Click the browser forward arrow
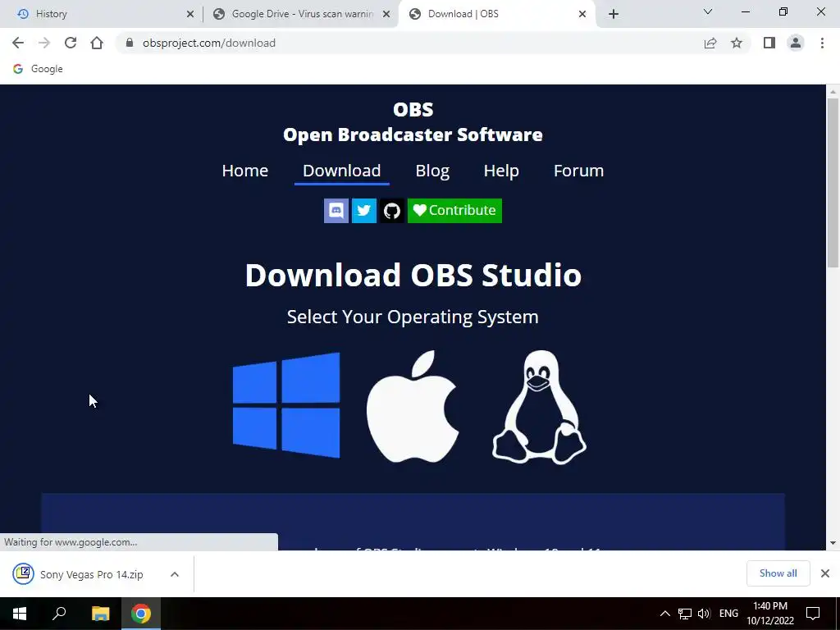The image size is (840, 630). click(x=44, y=43)
